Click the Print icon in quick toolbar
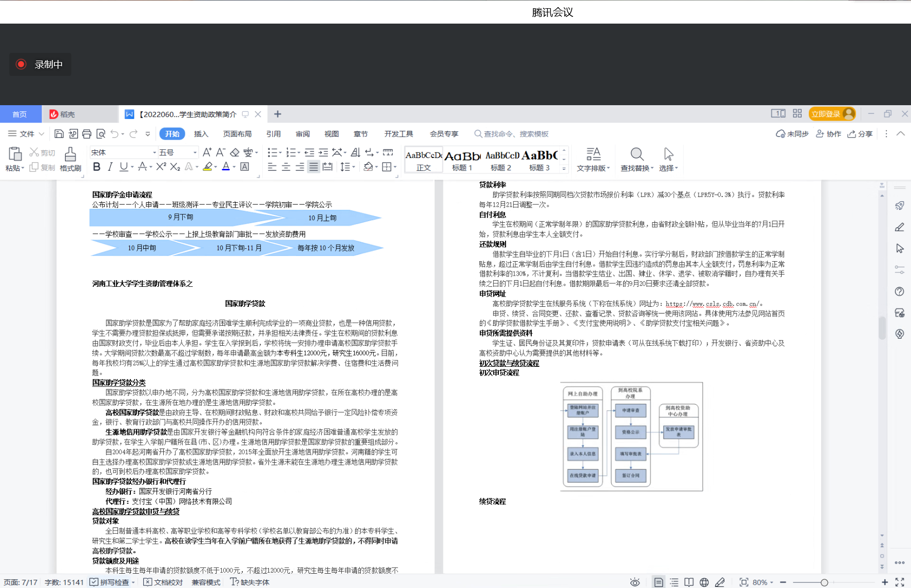Screen dimensions: 911x588 (87, 134)
